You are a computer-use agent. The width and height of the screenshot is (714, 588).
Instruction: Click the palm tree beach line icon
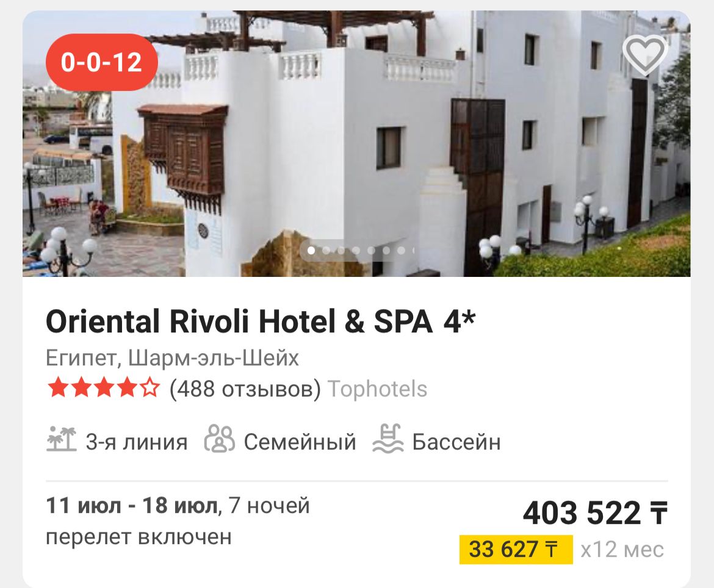point(62,440)
